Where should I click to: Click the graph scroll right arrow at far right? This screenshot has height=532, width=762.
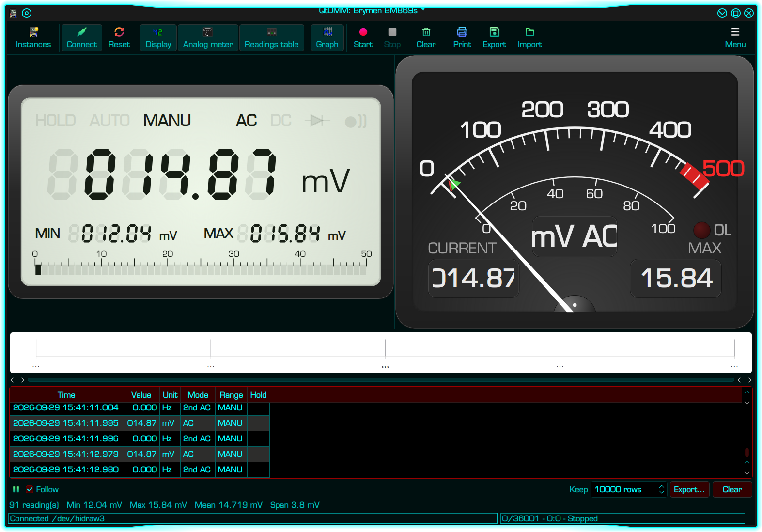pyautogui.click(x=750, y=380)
